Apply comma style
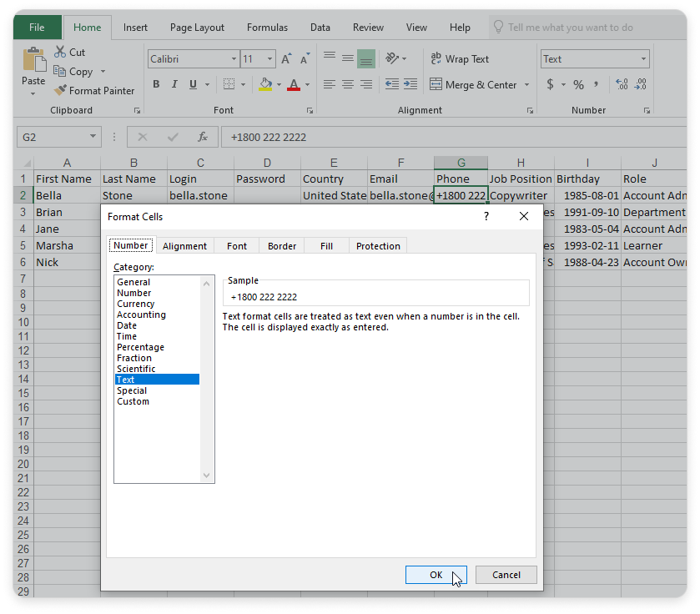This screenshot has height=614, width=700. point(596,84)
